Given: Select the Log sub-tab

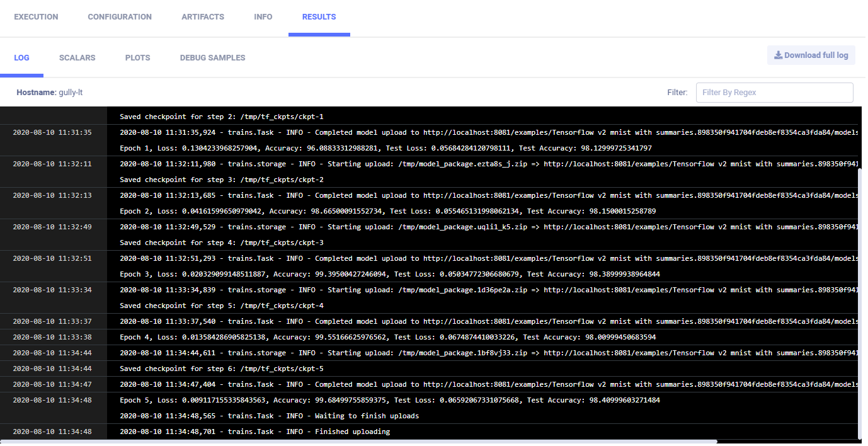Looking at the screenshot, I should pyautogui.click(x=21, y=58).
